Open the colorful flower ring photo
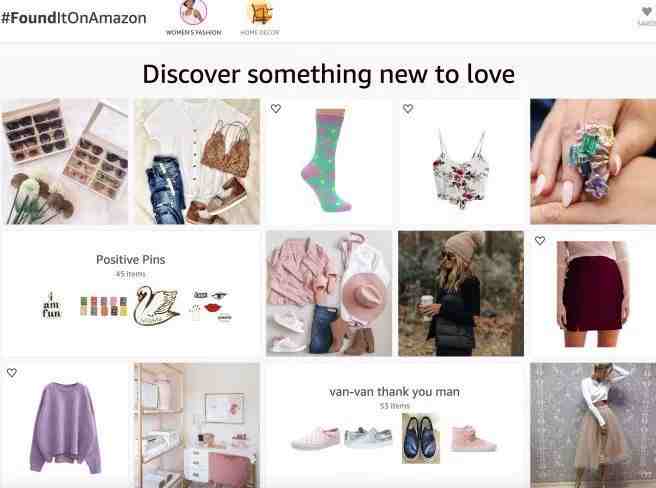The image size is (656, 488). 593,161
